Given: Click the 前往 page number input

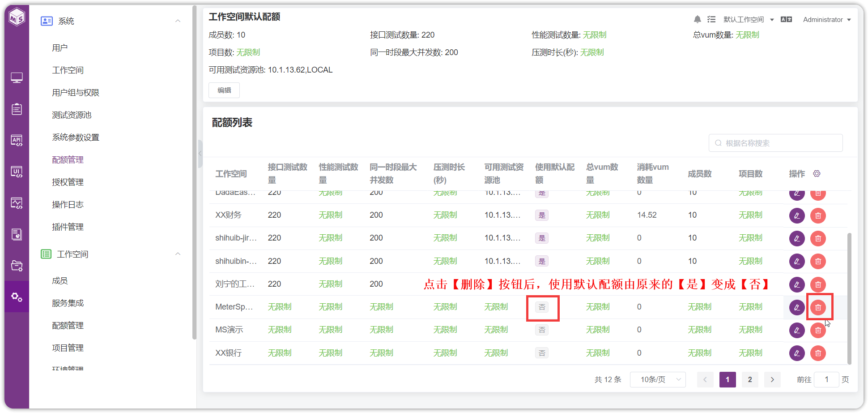Looking at the screenshot, I should 826,379.
